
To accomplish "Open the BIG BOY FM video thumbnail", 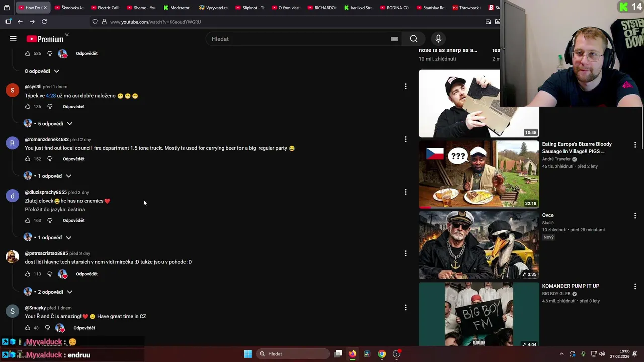I will tap(478, 314).
